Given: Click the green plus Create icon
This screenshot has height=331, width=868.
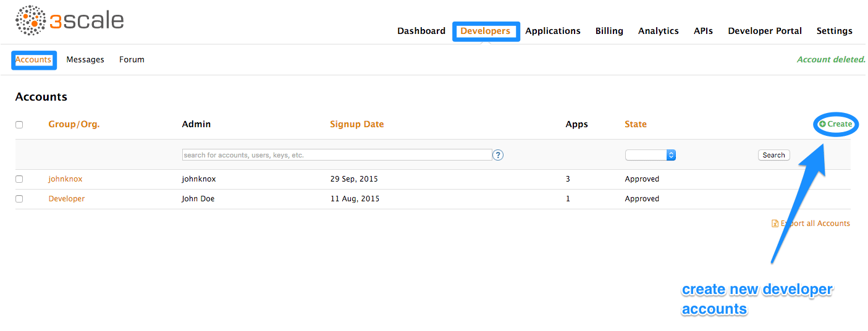Looking at the screenshot, I should pyautogui.click(x=822, y=124).
